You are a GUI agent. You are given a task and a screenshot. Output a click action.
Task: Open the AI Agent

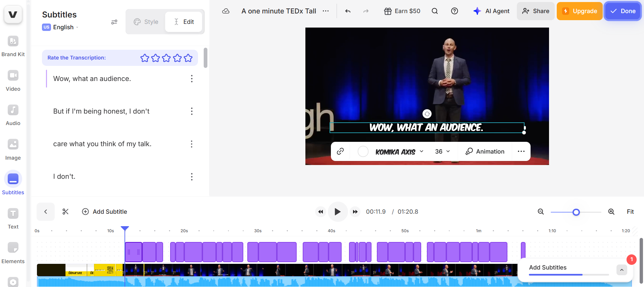pos(491,11)
